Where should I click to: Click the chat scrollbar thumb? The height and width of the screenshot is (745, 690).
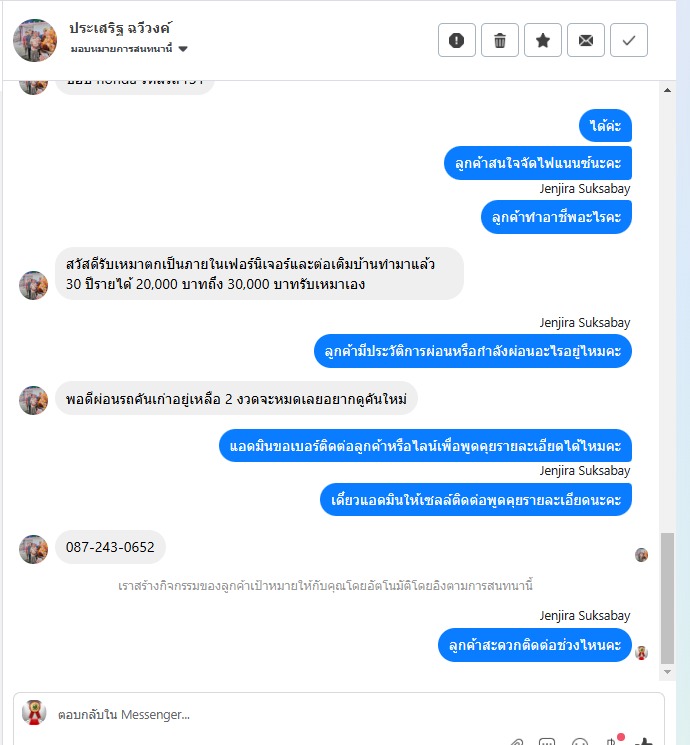(x=667, y=598)
